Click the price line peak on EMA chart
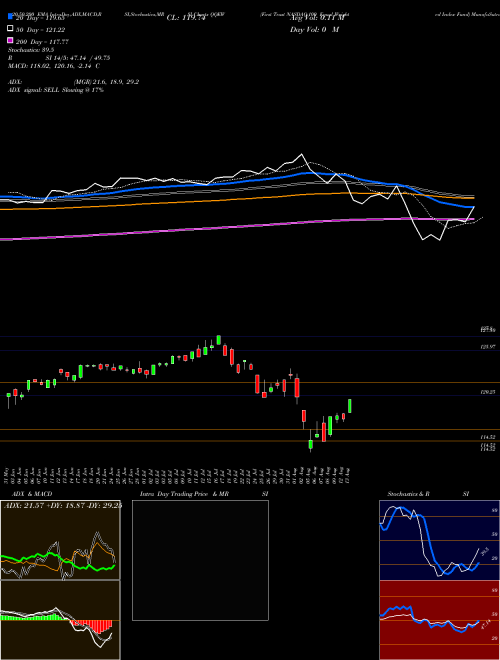 point(301,154)
